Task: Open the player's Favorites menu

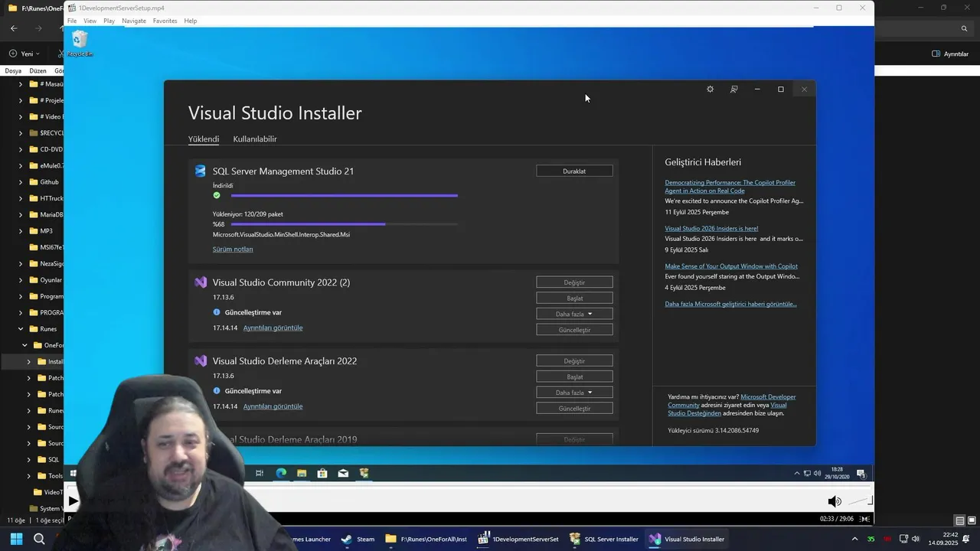Action: 165,21
